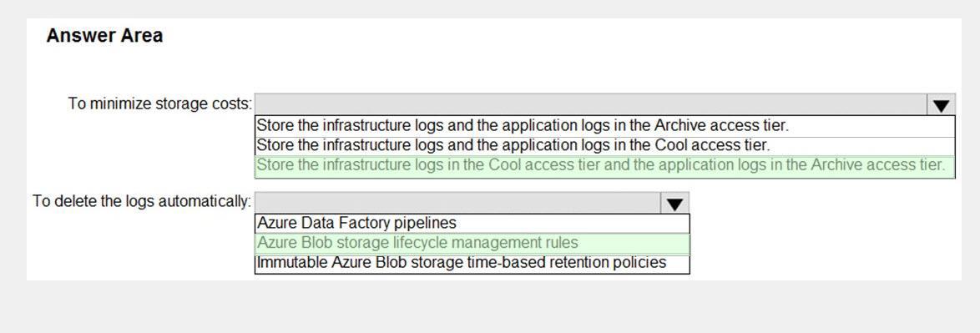980x333 pixels.
Task: Open the storage costs dropdown arrow
Action: (x=942, y=105)
